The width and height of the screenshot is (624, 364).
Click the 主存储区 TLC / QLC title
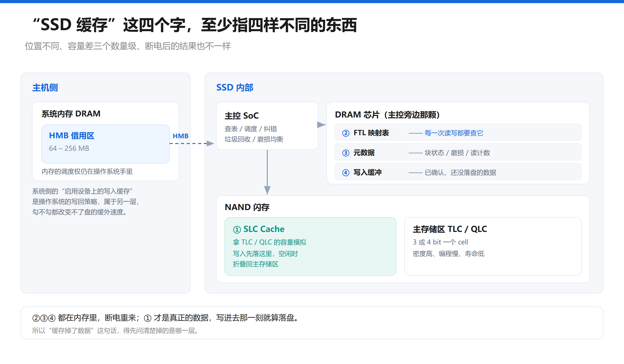(450, 229)
